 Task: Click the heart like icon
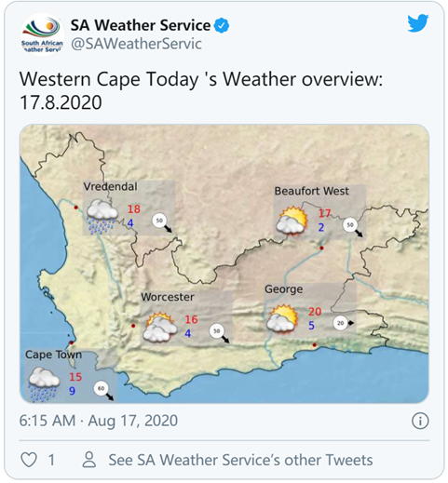[x=29, y=460]
